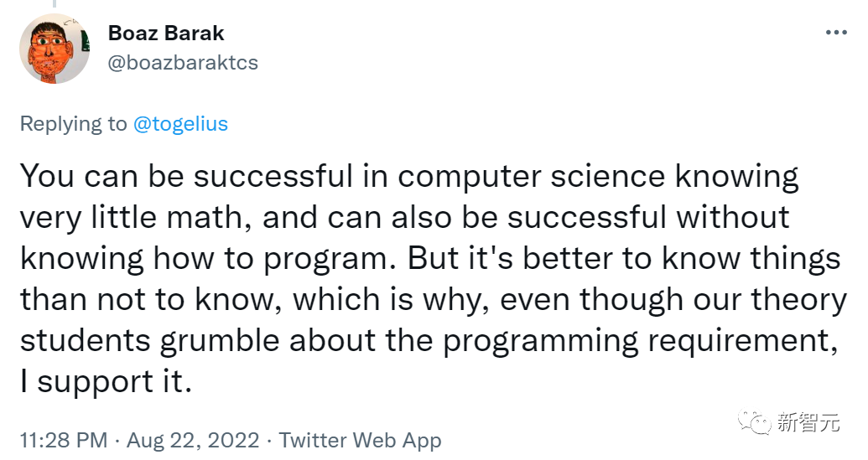
Task: Click the word 'grumble' in the tweet
Action: pos(232,340)
